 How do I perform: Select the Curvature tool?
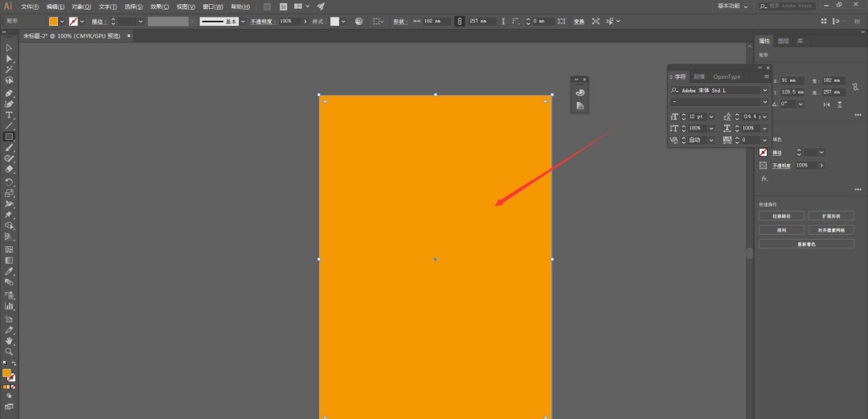click(x=9, y=105)
